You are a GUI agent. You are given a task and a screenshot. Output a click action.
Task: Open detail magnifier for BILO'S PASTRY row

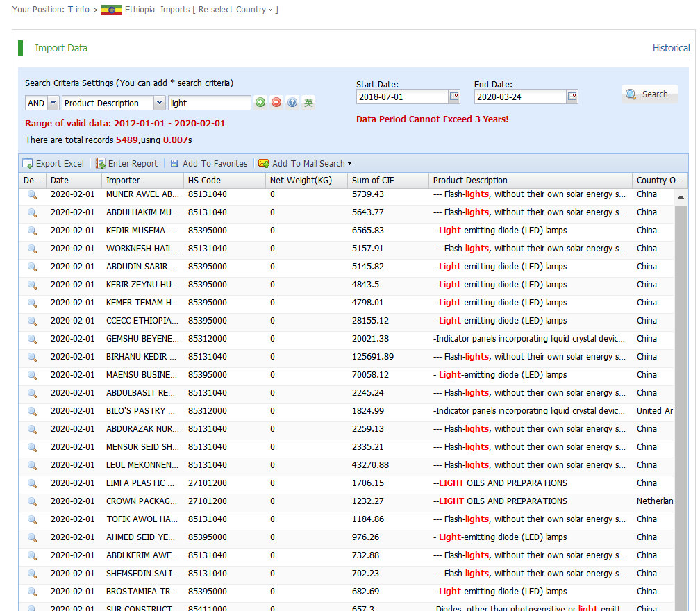tap(32, 411)
